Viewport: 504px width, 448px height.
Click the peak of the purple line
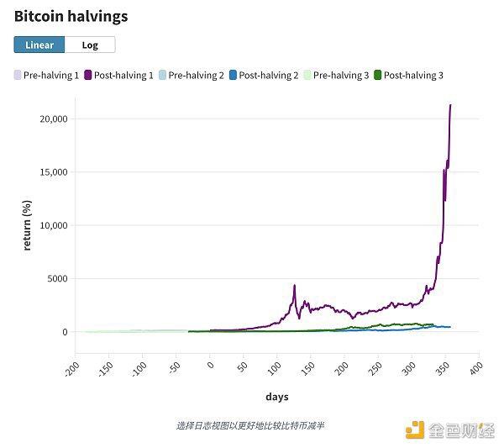pyautogui.click(x=450, y=105)
